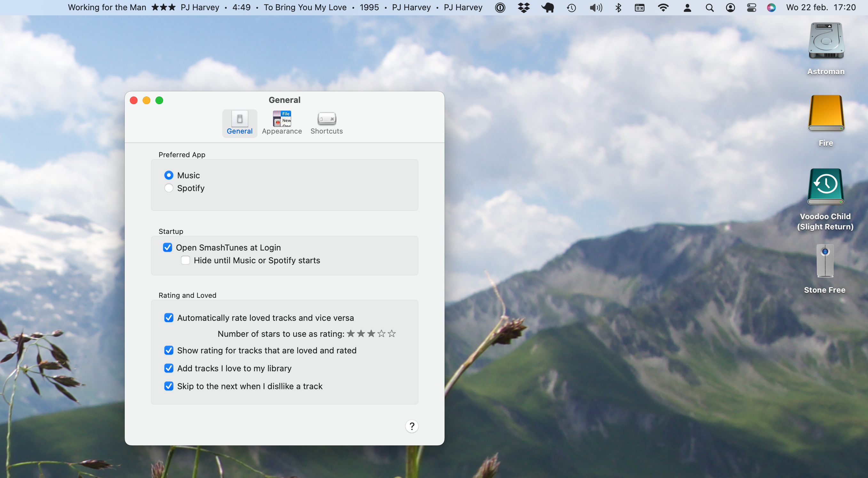Open the Bluetooth menu bar icon
This screenshot has width=868, height=478.
click(x=618, y=7)
